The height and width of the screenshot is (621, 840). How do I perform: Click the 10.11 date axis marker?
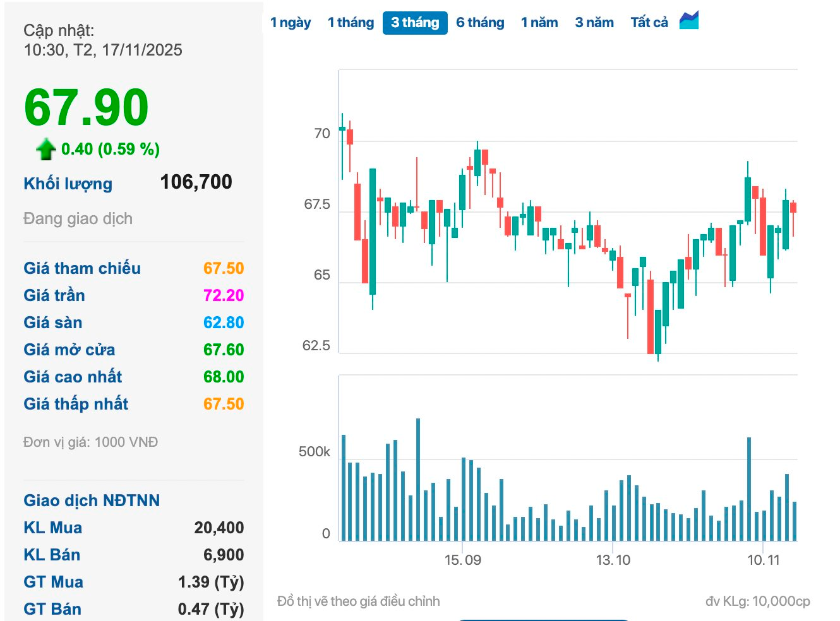[764, 560]
